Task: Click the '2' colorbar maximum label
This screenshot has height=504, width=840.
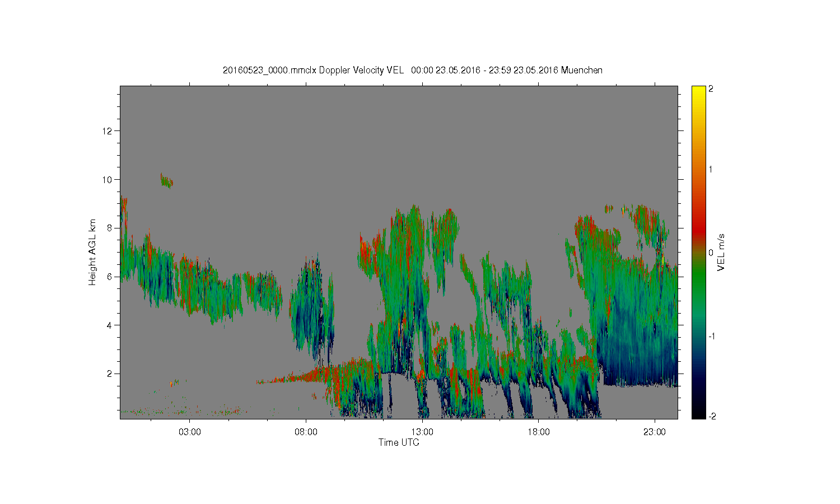Action: [x=711, y=90]
